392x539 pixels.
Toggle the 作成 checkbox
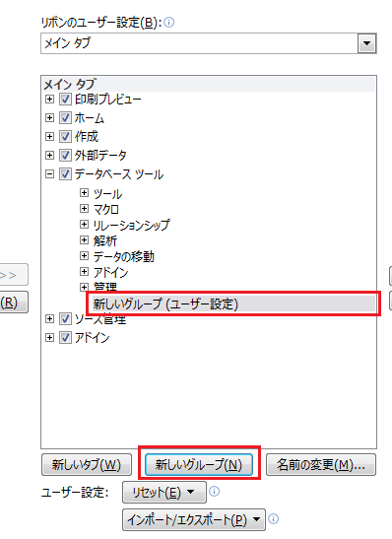(x=65, y=136)
